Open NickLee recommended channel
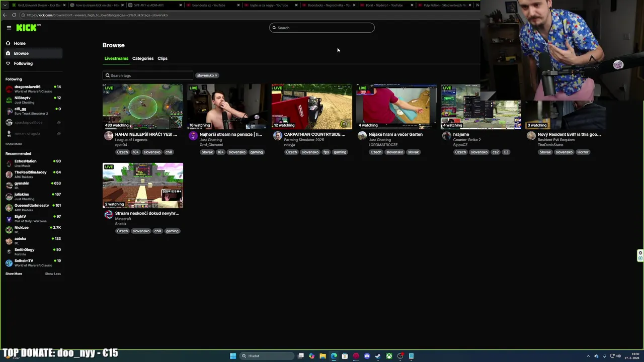 click(33, 230)
